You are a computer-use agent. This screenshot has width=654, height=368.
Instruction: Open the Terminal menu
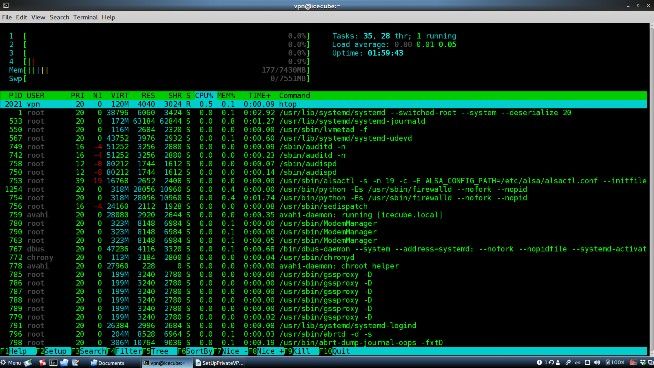point(85,17)
